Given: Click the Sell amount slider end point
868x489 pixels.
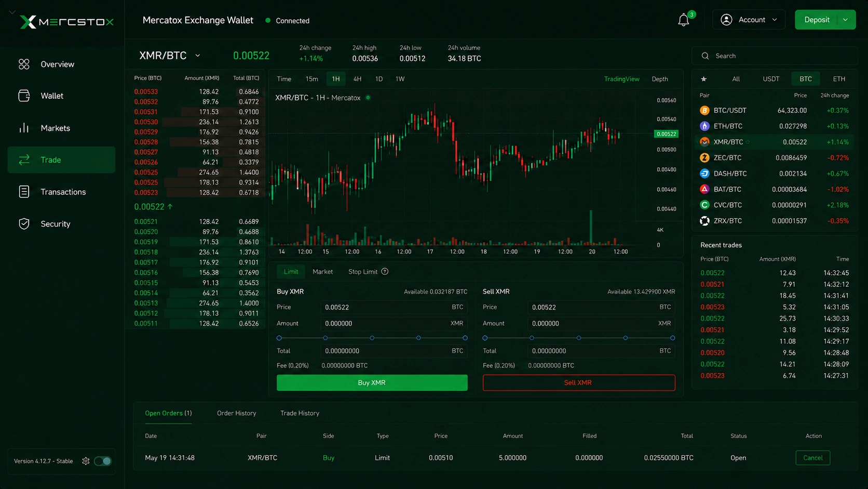Looking at the screenshot, I should 672,338.
